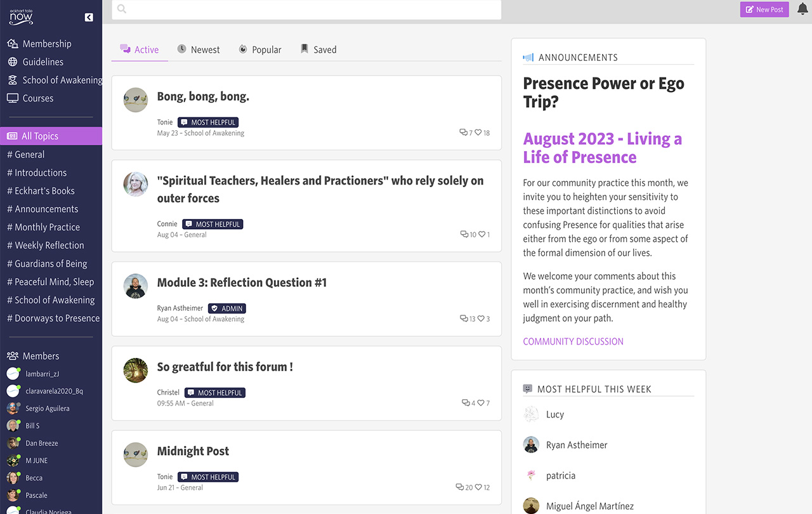The image size is (812, 514).
Task: Open the # Announcements topic
Action: pos(43,209)
